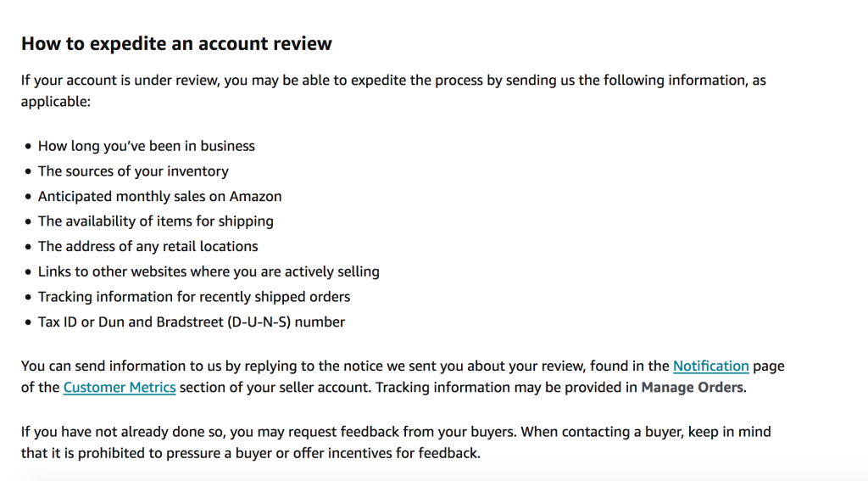Click 'The sources of your inventory' bullet text
Image resolution: width=868 pixels, height=481 pixels.
pyautogui.click(x=133, y=171)
